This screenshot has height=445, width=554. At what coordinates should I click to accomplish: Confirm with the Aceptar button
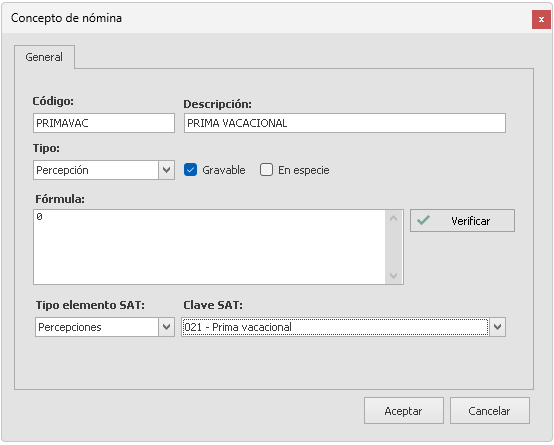pos(403,411)
